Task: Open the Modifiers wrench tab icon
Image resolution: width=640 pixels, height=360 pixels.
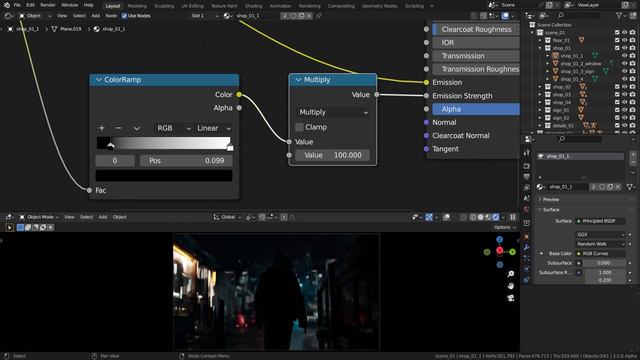Action: pos(527,248)
